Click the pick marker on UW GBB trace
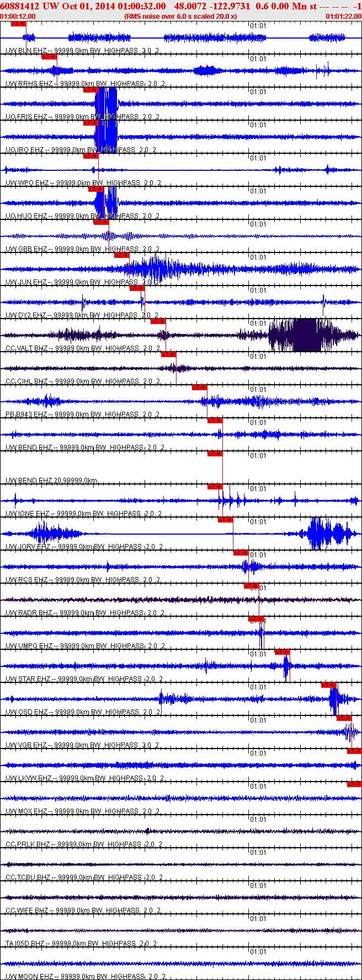362x980 pixels. click(101, 222)
